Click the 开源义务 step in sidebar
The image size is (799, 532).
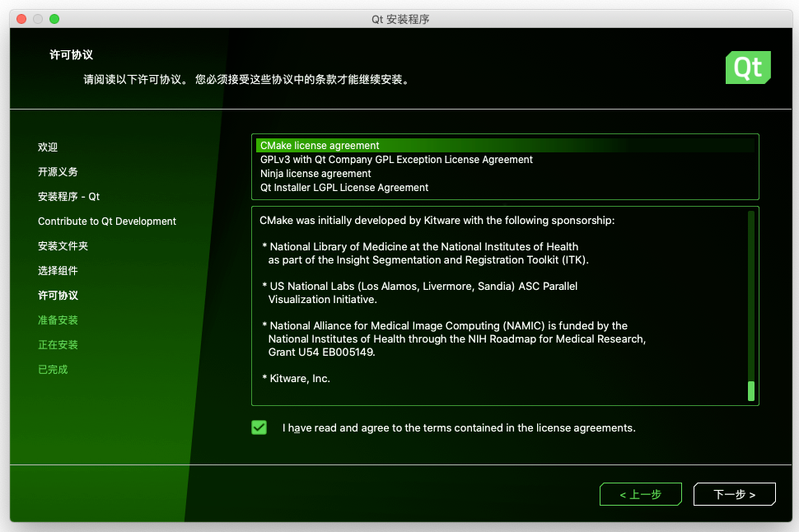coord(58,172)
